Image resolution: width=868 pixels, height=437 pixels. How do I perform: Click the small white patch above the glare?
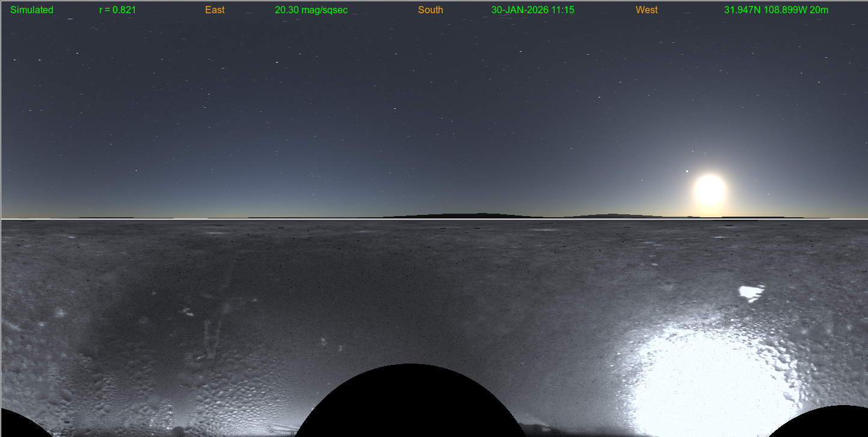[750, 293]
